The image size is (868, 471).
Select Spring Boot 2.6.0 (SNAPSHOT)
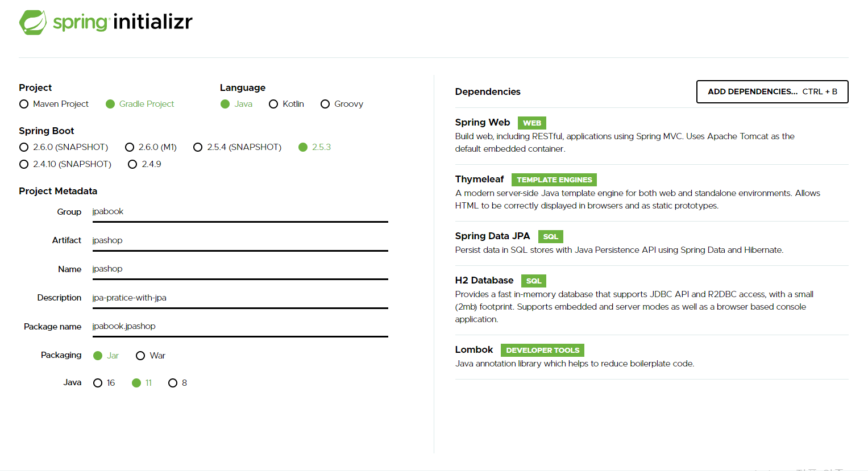click(x=64, y=147)
